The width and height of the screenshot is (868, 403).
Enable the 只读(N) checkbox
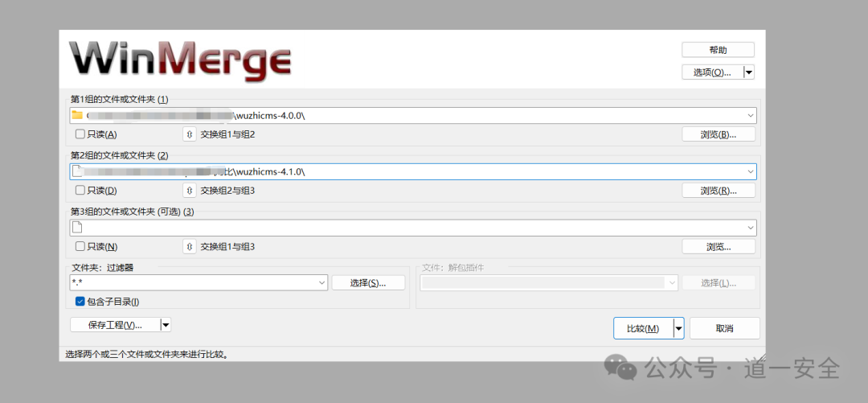click(x=80, y=246)
